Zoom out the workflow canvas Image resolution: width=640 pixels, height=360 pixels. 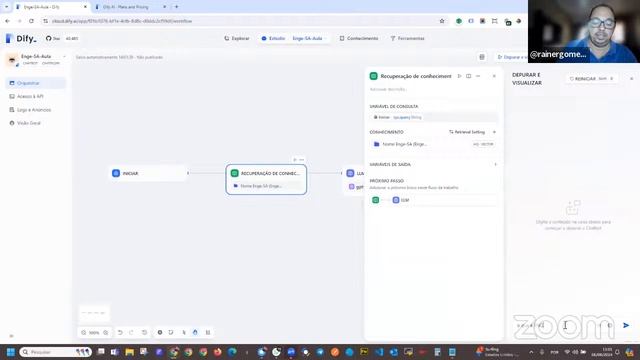84,333
